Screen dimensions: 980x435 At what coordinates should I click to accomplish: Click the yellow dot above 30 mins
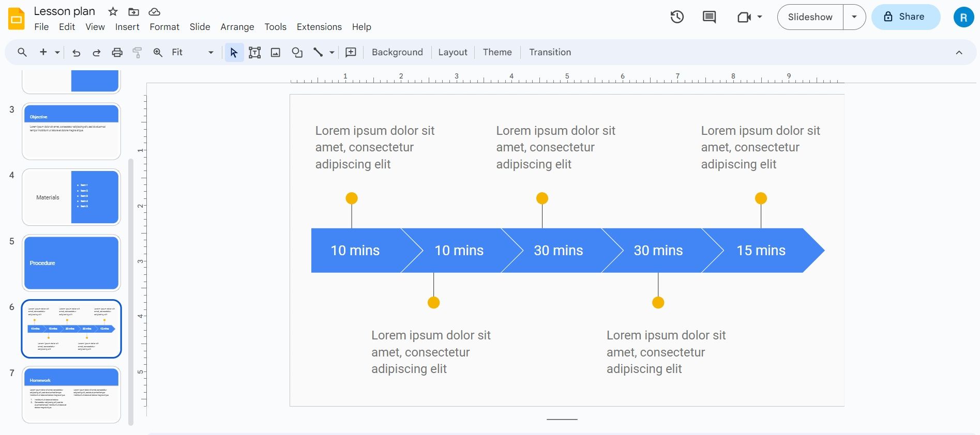click(x=542, y=198)
